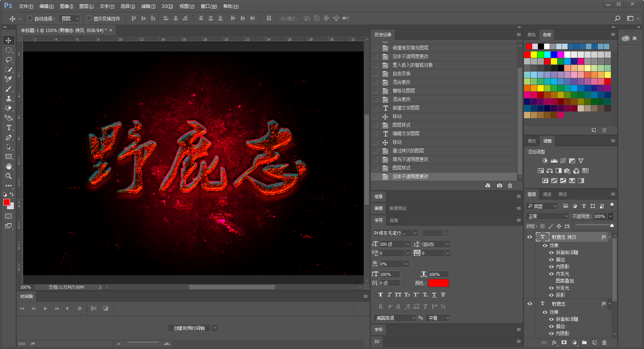Image resolution: width=644 pixels, height=349 pixels.
Task: Select the Hand tool
Action: point(9,166)
